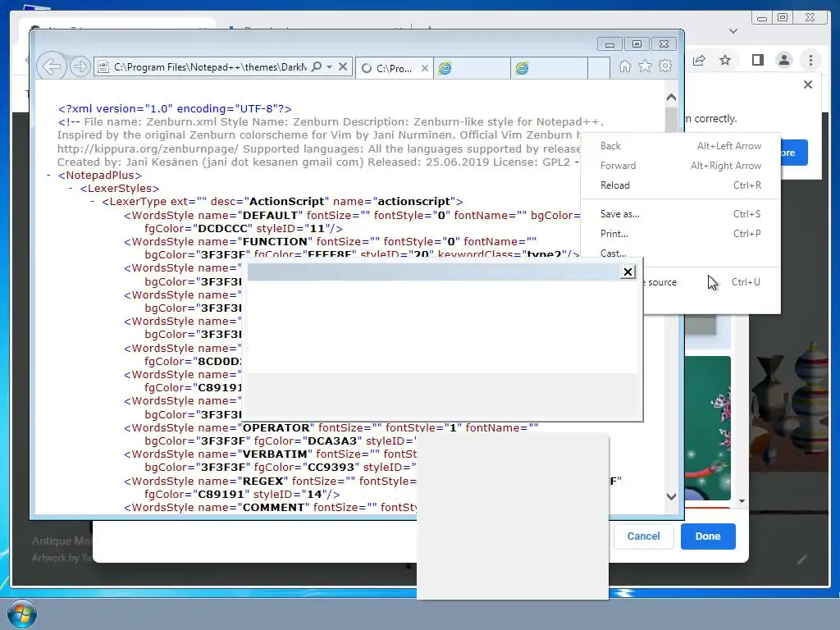Expand Chrome tab search chevron
This screenshot has width=840, height=630.
tap(733, 31)
